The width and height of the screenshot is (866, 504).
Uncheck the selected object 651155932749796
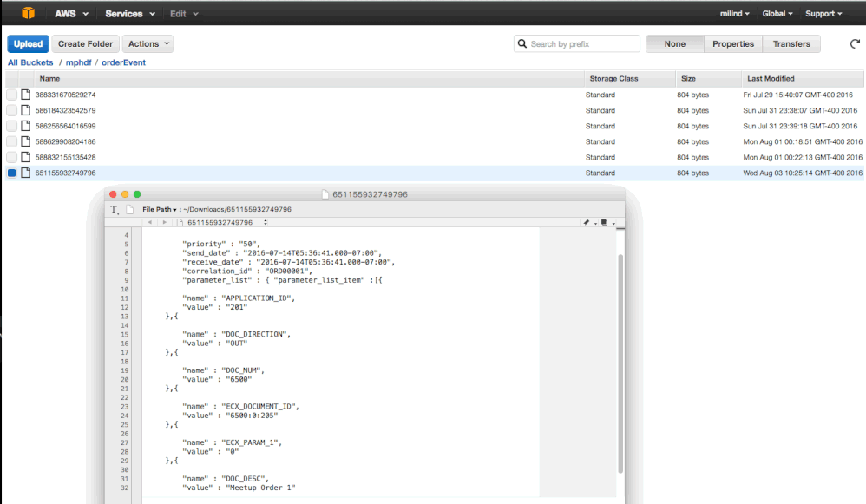(x=10, y=173)
